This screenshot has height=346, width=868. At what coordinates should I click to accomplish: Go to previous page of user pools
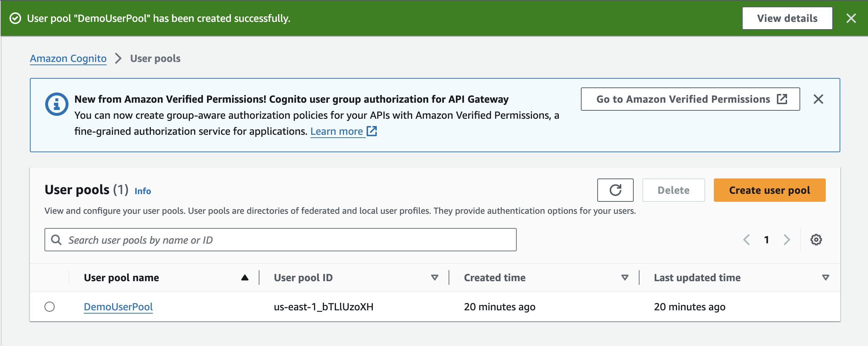(x=746, y=240)
